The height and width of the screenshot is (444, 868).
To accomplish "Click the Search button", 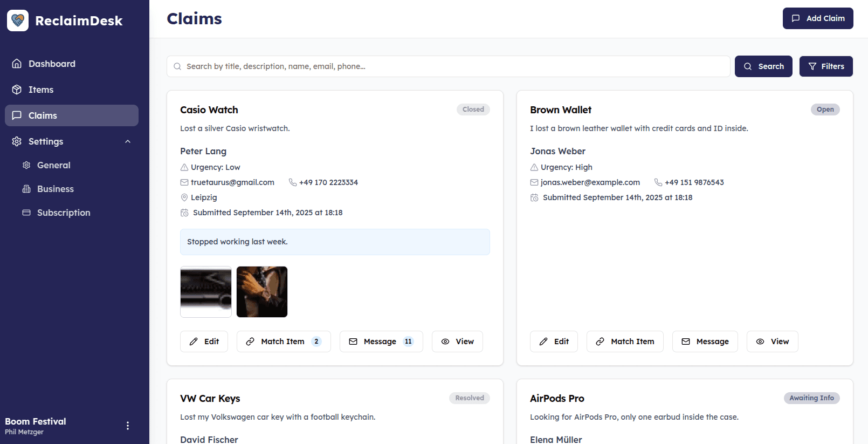I will pos(763,66).
